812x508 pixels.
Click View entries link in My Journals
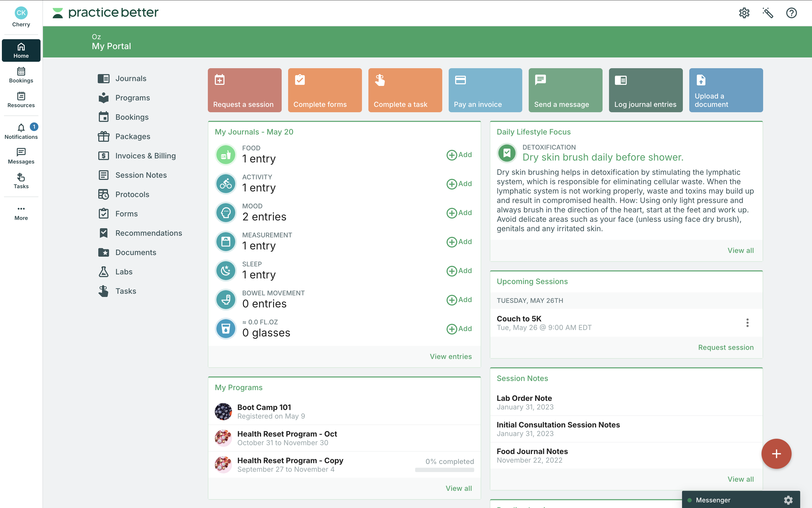coord(451,357)
